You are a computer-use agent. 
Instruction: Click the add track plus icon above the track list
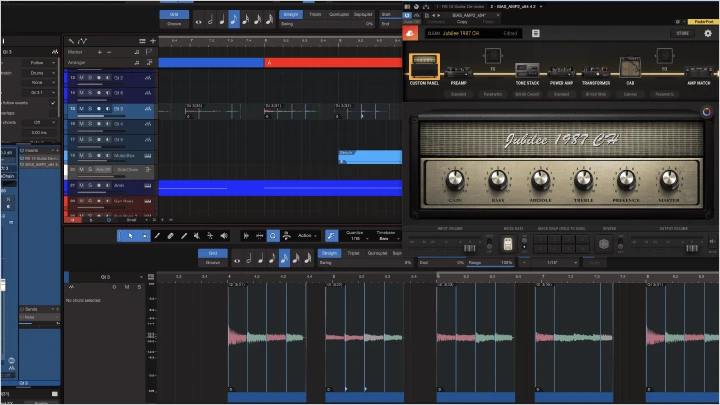point(153,41)
